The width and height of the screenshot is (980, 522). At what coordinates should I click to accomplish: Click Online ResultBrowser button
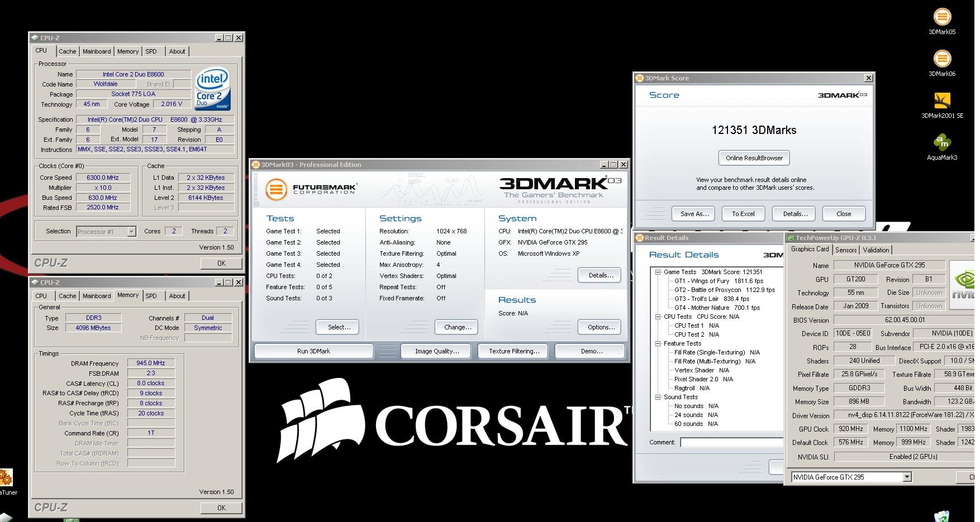pyautogui.click(x=754, y=158)
